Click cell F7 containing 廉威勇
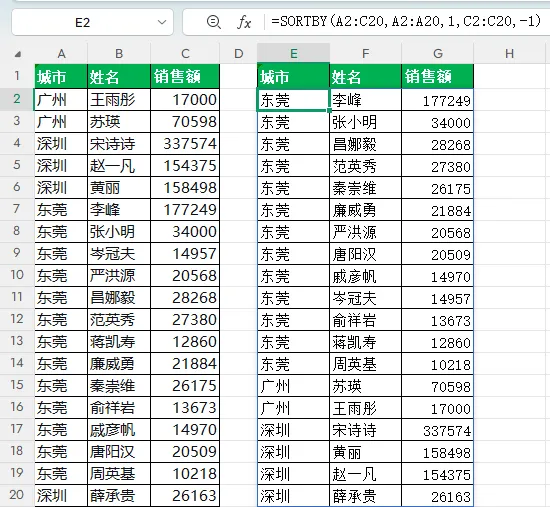Image resolution: width=550 pixels, height=507 pixels. 365,210
